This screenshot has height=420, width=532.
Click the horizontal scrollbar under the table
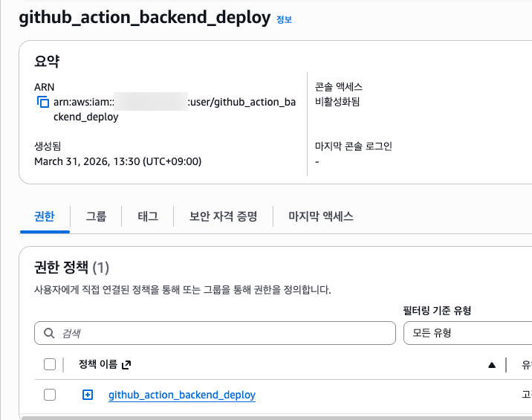point(275,418)
